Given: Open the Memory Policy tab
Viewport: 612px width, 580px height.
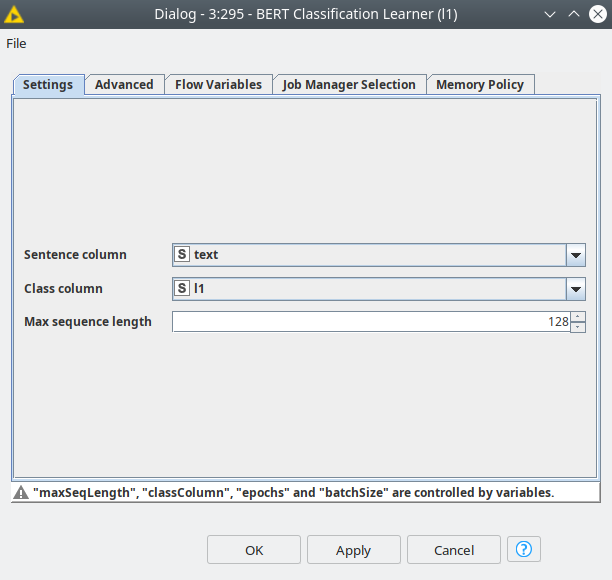Looking at the screenshot, I should coord(480,85).
